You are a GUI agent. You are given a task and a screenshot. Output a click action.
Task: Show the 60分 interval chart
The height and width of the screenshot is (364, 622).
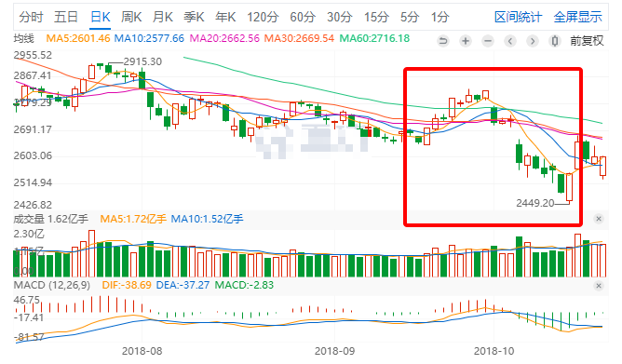pos(303,17)
